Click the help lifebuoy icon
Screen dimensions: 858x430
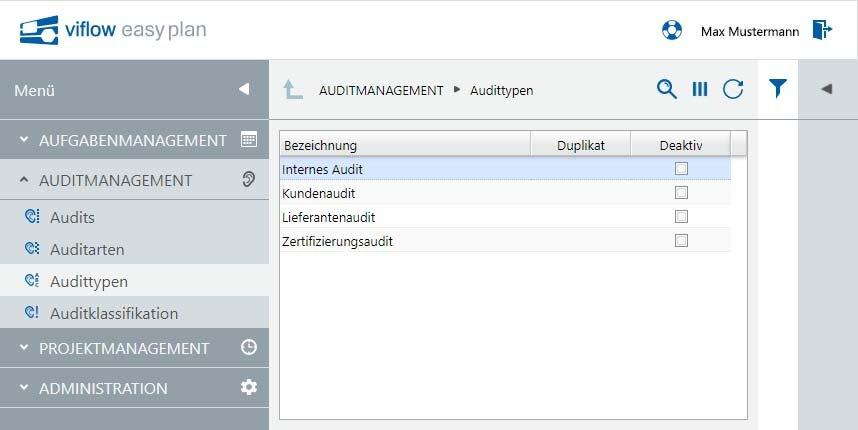(672, 30)
